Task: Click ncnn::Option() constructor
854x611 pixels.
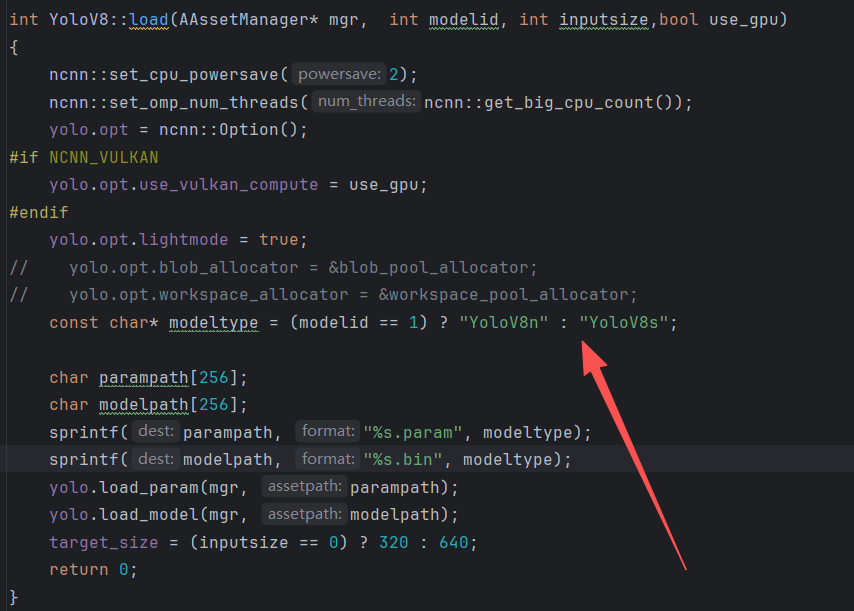Action: tap(228, 130)
